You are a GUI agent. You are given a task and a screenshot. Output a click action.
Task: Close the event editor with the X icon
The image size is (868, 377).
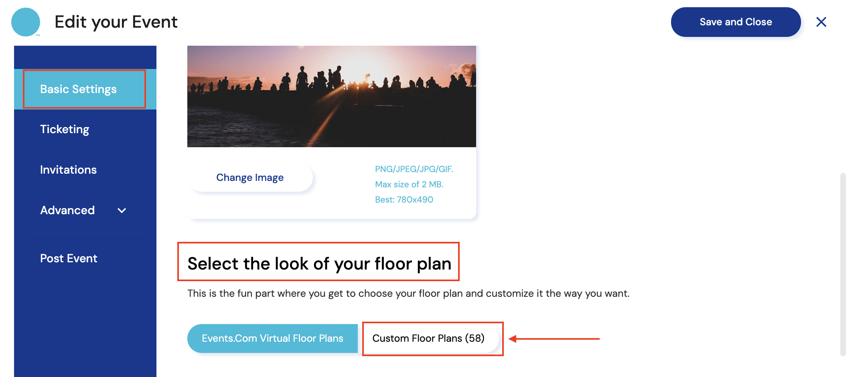[x=821, y=22]
